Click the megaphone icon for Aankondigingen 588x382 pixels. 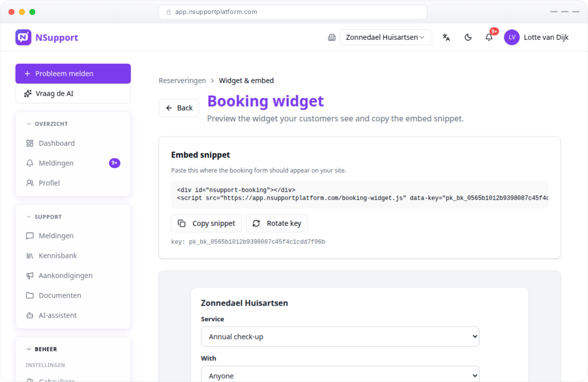[30, 276]
